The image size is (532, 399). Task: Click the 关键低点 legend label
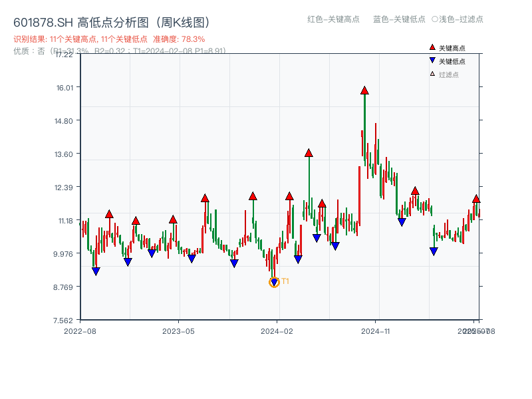coord(452,61)
